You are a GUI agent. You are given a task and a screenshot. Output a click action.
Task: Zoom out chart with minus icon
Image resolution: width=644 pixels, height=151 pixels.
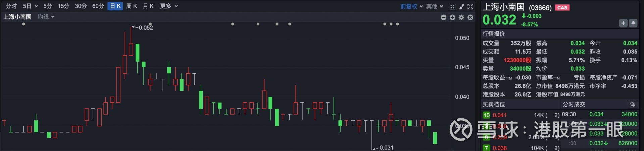point(443,17)
